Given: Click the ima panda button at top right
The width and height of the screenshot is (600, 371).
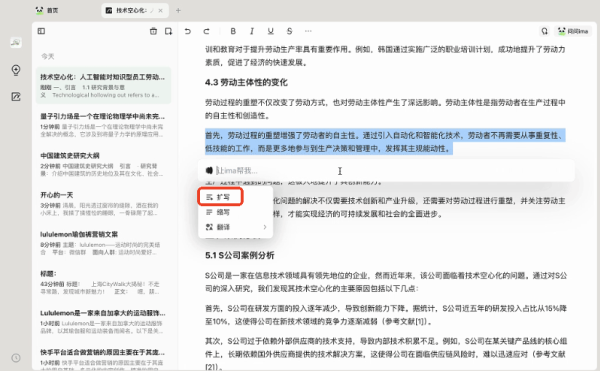Looking at the screenshot, I should [x=573, y=31].
